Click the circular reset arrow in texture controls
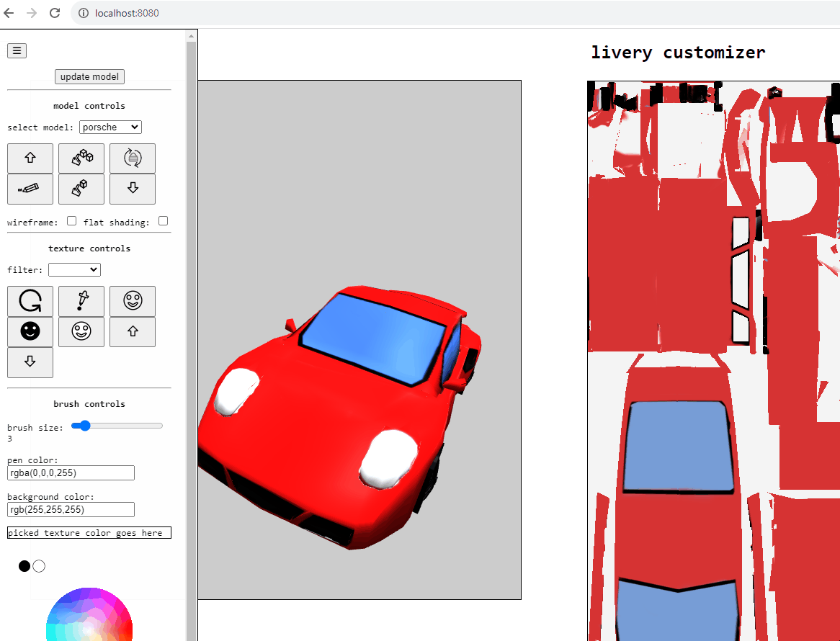840x641 pixels. pyautogui.click(x=30, y=301)
